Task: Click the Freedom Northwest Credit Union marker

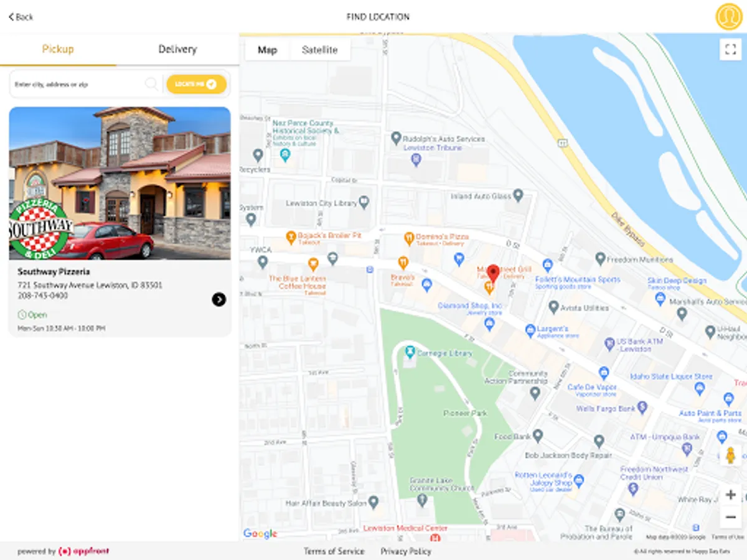Action: [x=633, y=488]
